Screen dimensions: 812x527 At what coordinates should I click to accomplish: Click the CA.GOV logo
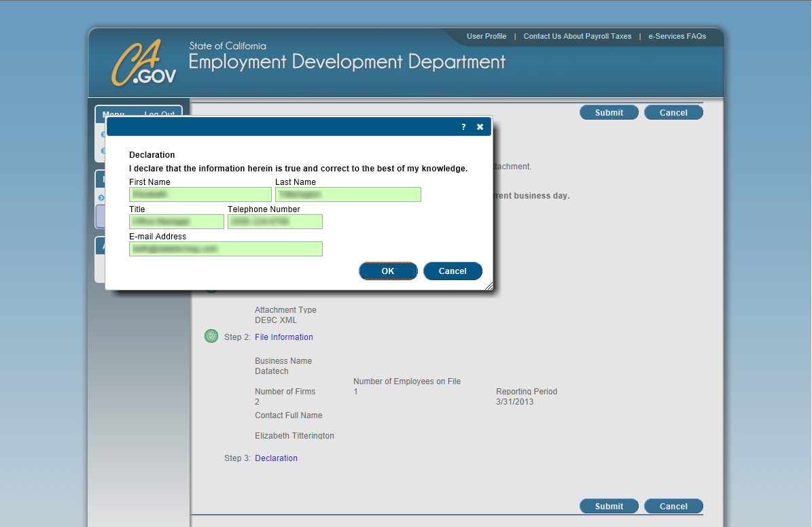[144, 63]
